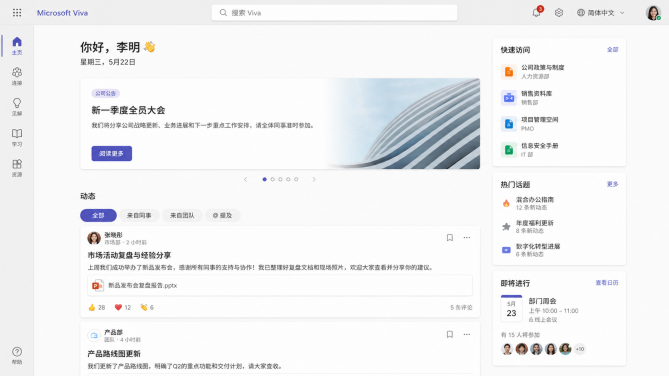Bookmark 市场活动复盘与经验分享 post
The image size is (669, 376).
click(x=450, y=238)
